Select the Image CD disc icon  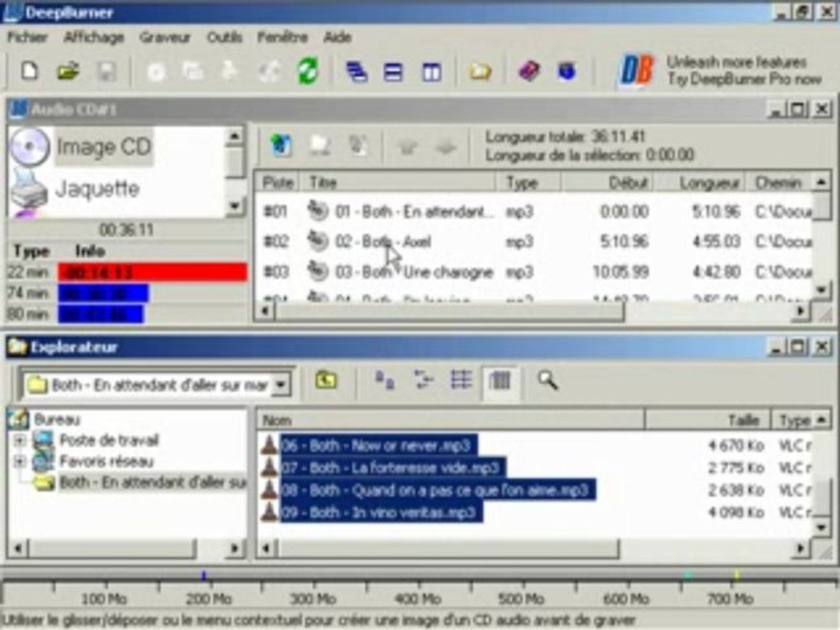click(30, 147)
